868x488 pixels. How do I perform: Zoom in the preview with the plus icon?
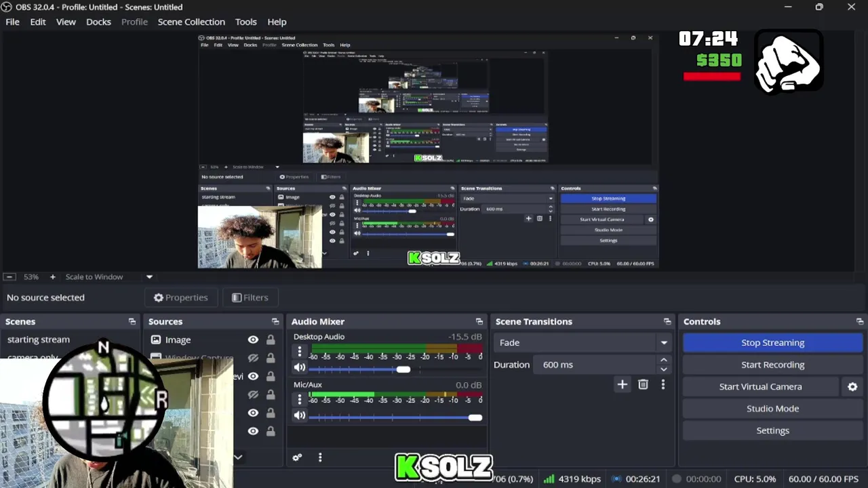click(x=52, y=277)
